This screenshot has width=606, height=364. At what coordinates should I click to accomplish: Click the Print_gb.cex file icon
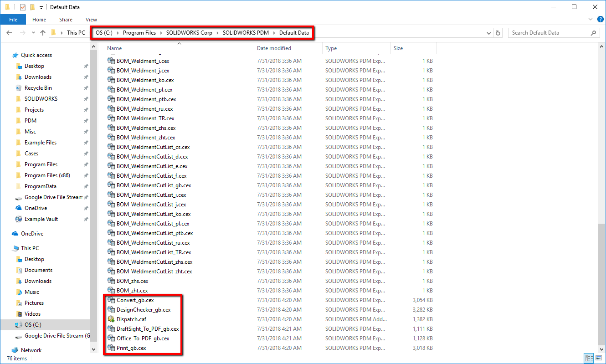coord(111,348)
